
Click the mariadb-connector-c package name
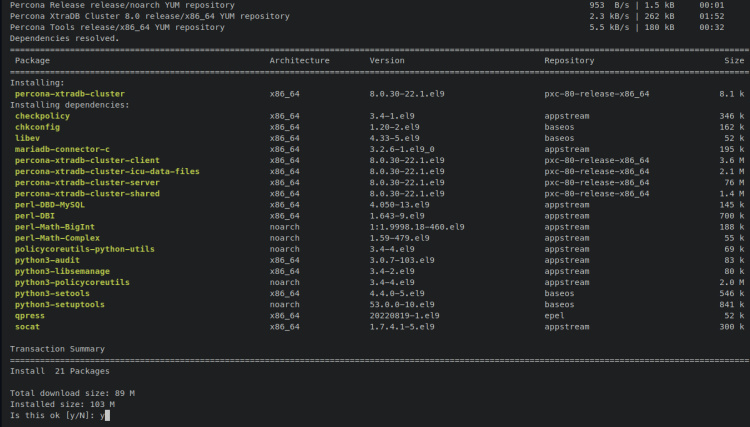coord(62,149)
